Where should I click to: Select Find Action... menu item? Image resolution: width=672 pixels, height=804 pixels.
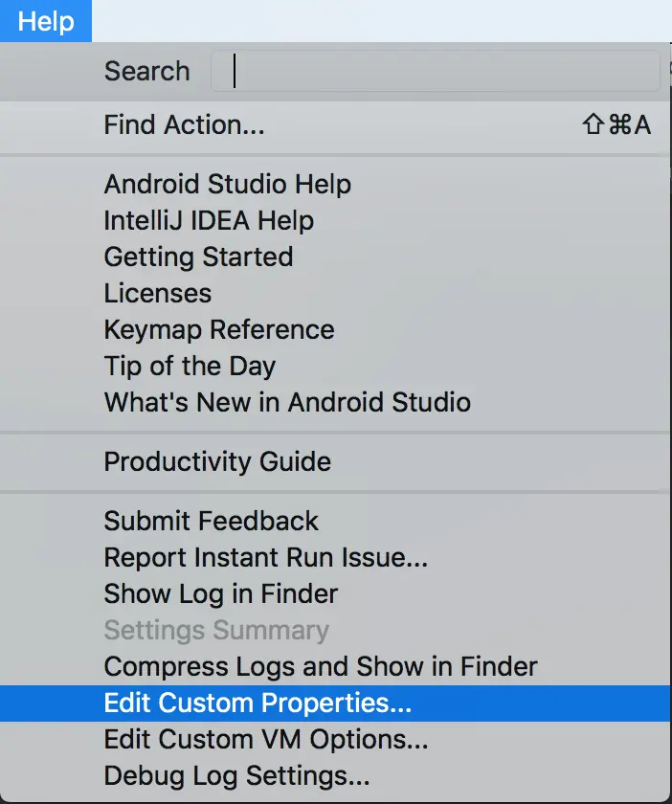184,124
